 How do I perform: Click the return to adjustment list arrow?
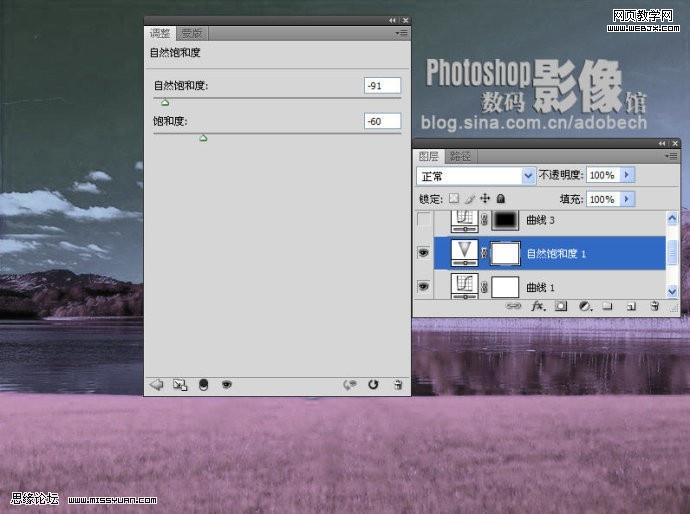[x=157, y=385]
